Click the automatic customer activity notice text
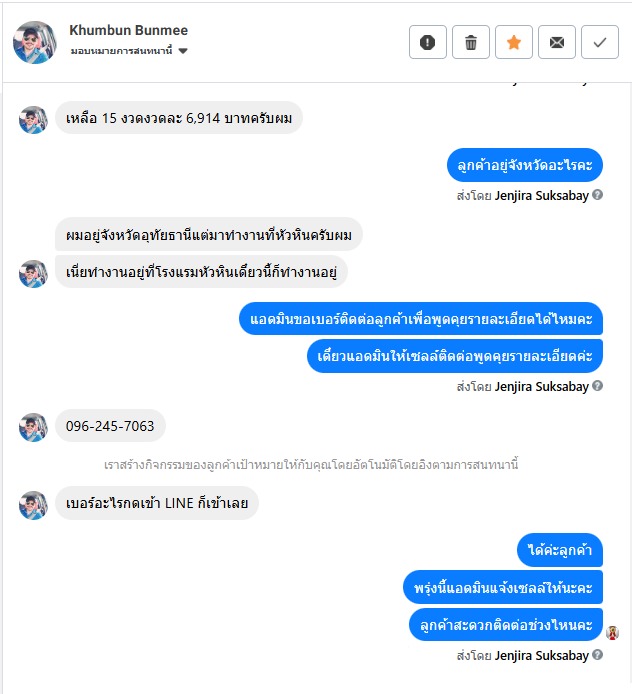The height and width of the screenshot is (694, 632). (311, 465)
